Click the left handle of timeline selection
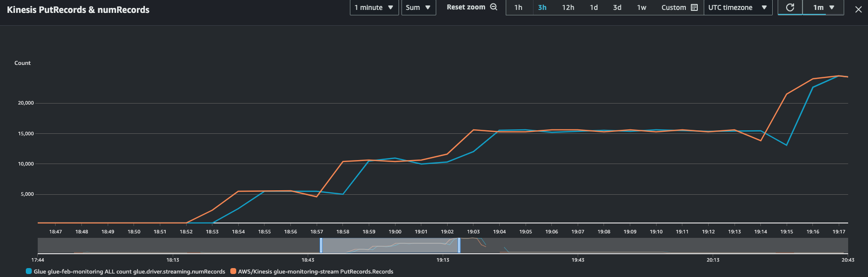The height and width of the screenshot is (277, 868). 321,245
